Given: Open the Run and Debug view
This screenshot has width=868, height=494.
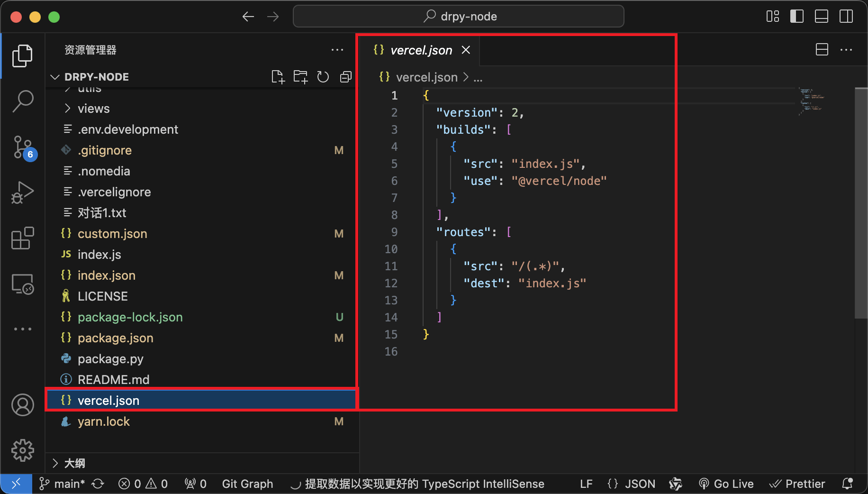Looking at the screenshot, I should click(x=22, y=192).
